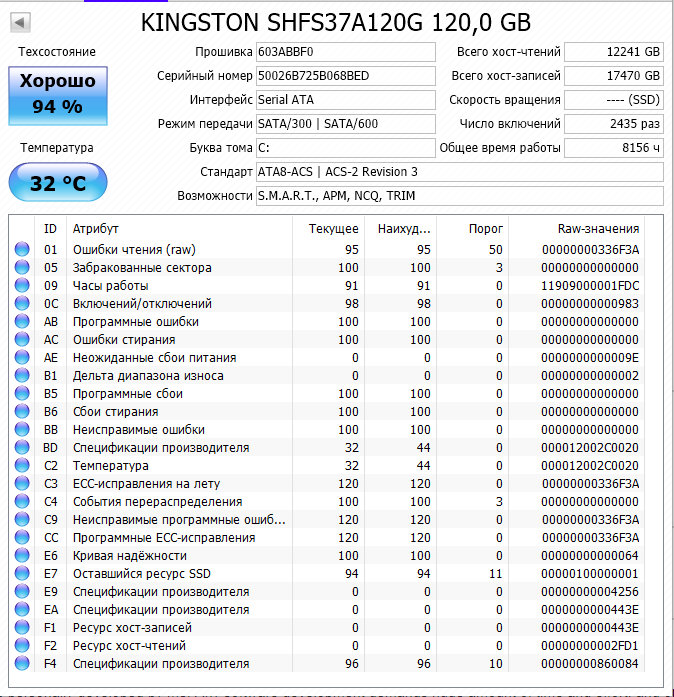This screenshot has height=697, width=674.
Task: Open the temperature 32 °C indicator
Action: tap(58, 182)
